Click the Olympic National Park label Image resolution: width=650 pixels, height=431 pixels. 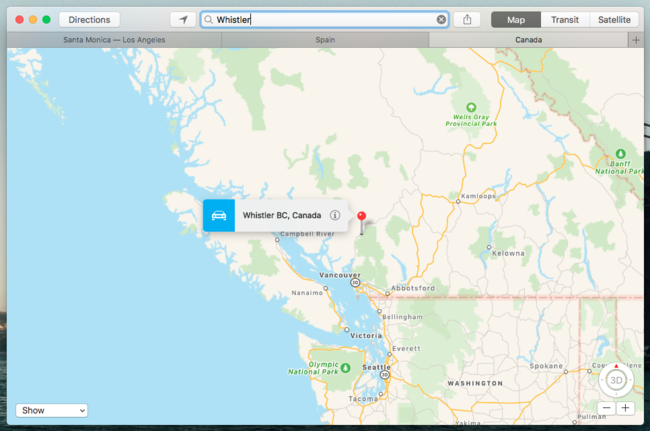[x=314, y=368]
